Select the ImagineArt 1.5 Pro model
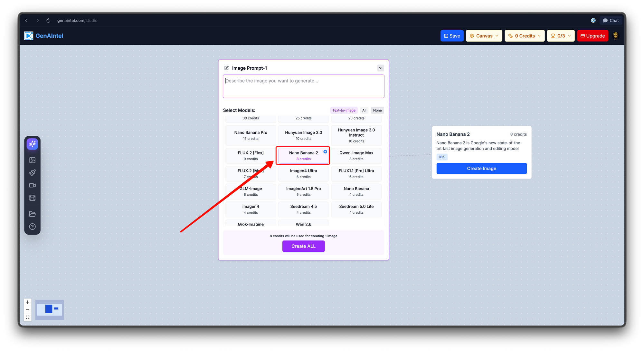 [x=304, y=191]
